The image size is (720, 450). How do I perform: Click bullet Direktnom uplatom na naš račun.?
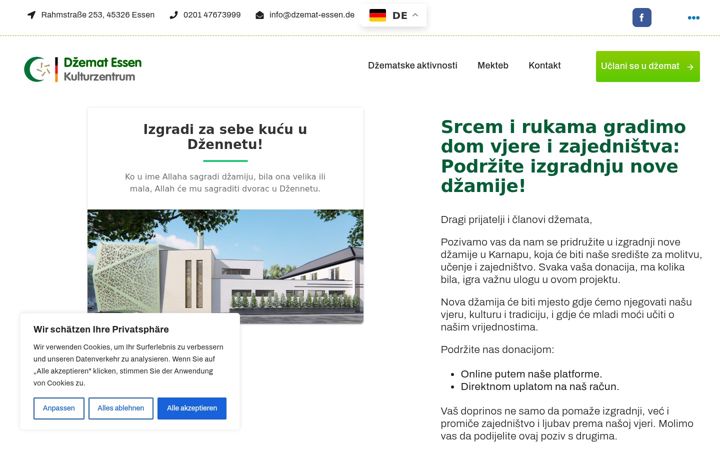pos(540,387)
